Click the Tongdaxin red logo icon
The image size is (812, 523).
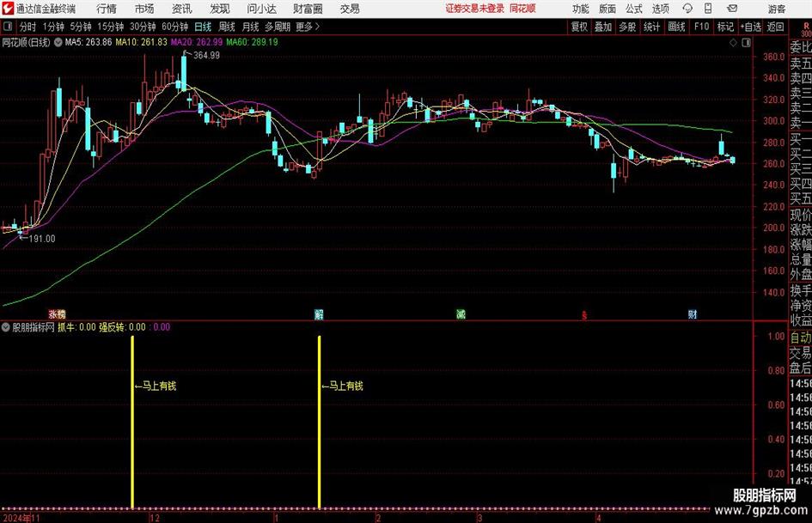click(x=8, y=9)
